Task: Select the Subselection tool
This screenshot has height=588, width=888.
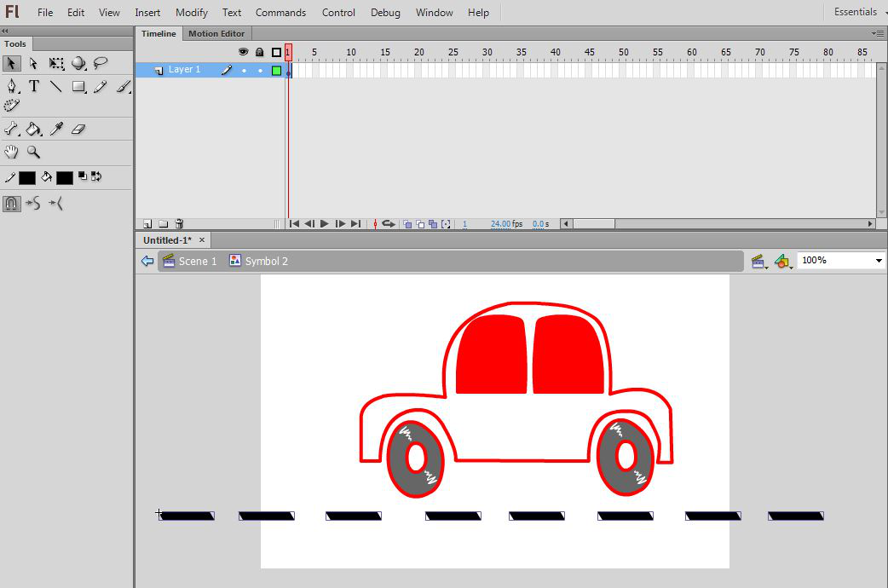Action: (x=34, y=63)
